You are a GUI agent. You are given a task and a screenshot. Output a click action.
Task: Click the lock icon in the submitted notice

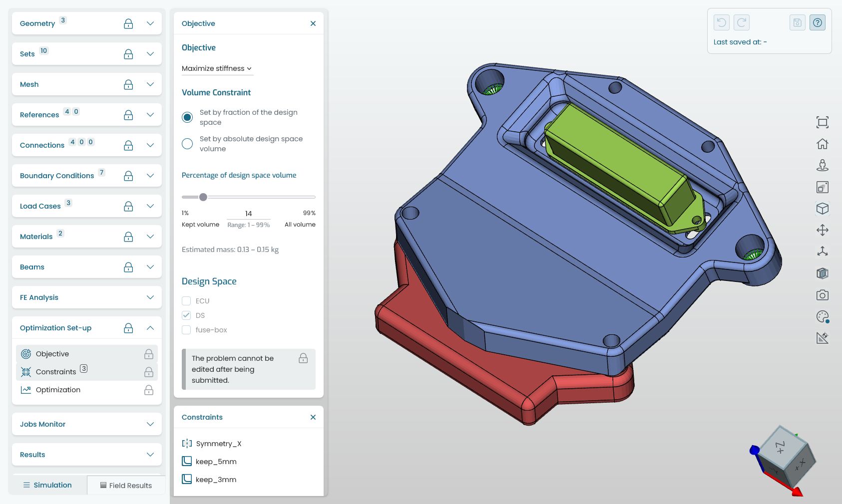pos(303,358)
